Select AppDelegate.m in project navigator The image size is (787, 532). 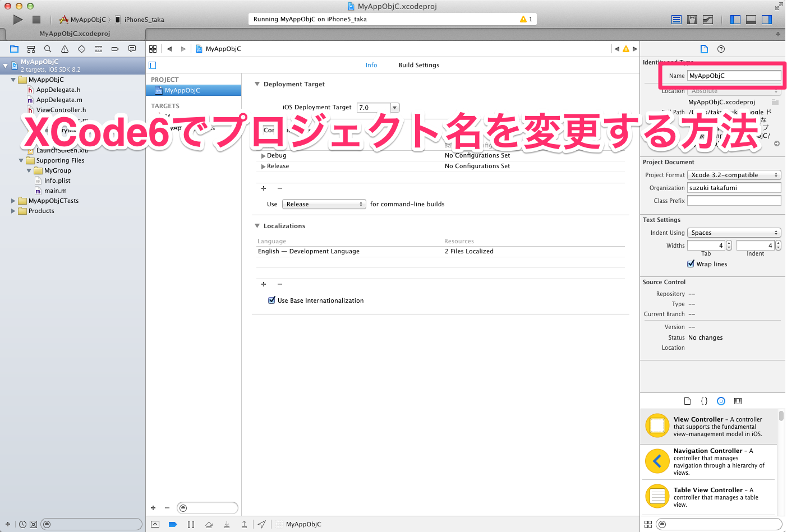[x=59, y=100]
